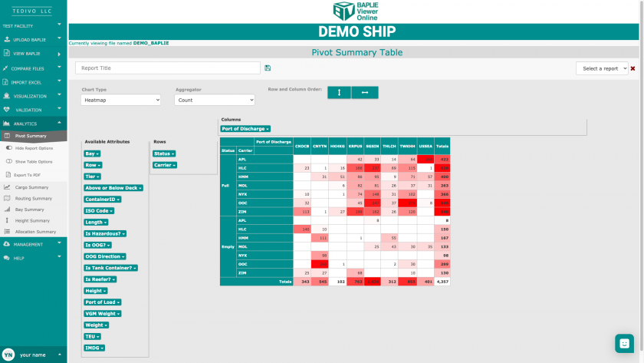Expand the Port of Discharge column filter
The image size is (644, 363).
[x=245, y=129]
